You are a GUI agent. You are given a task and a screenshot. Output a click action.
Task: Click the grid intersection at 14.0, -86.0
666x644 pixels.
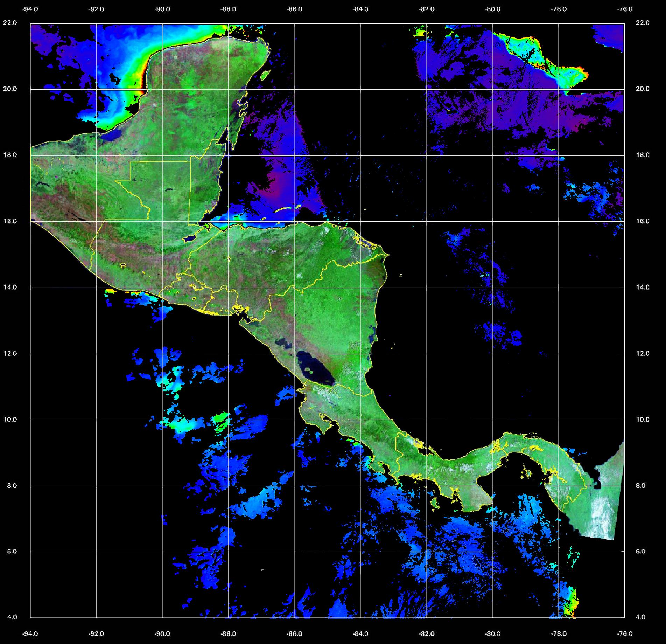[295, 288]
